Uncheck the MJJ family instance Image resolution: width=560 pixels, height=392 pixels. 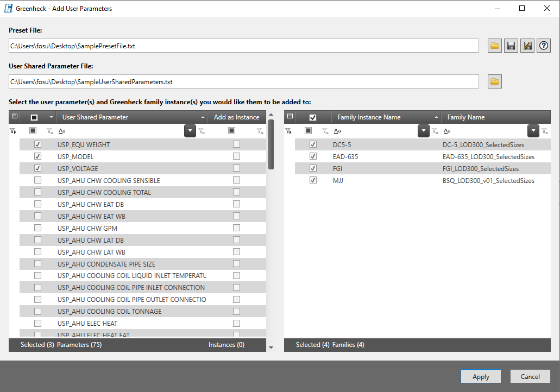coord(313,180)
